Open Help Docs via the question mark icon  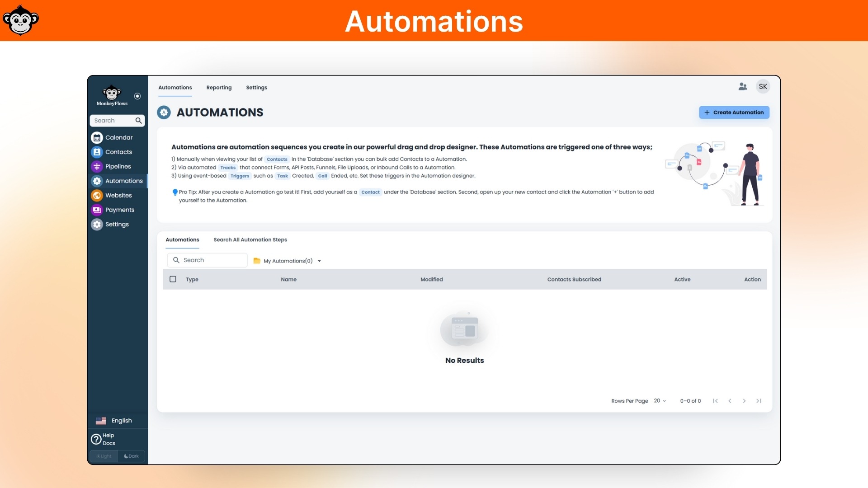(x=96, y=439)
